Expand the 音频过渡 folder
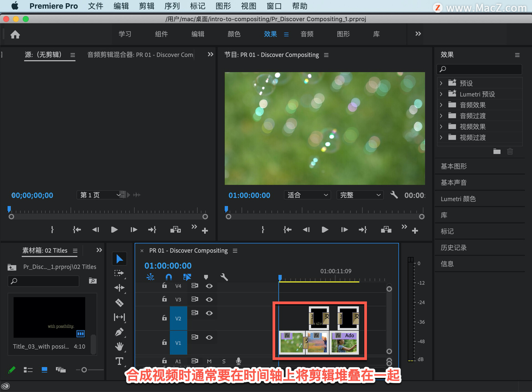The height and width of the screenshot is (392, 532). [441, 116]
